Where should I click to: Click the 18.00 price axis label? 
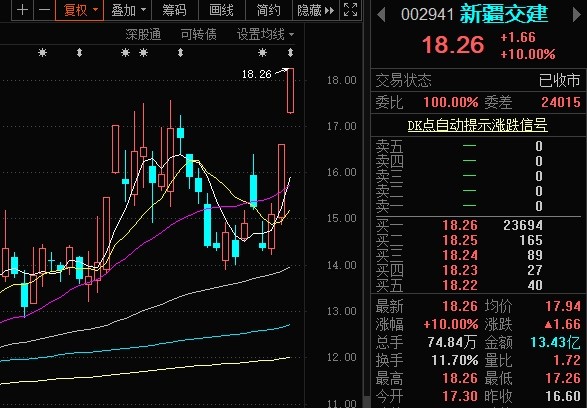pyautogui.click(x=341, y=80)
